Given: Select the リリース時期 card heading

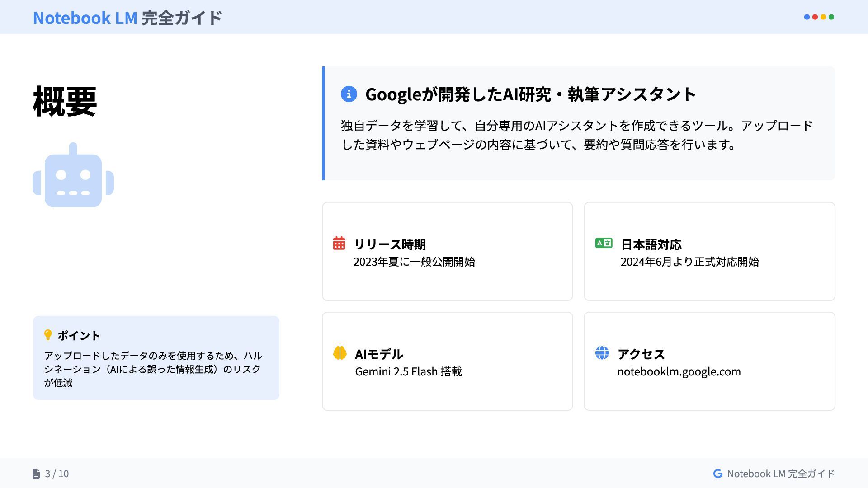Looking at the screenshot, I should 389,244.
